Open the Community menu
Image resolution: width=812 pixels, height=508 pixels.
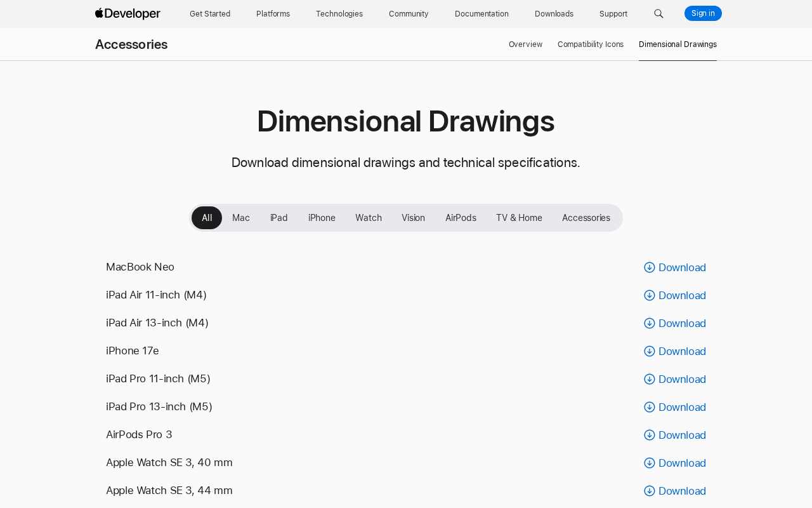[409, 14]
